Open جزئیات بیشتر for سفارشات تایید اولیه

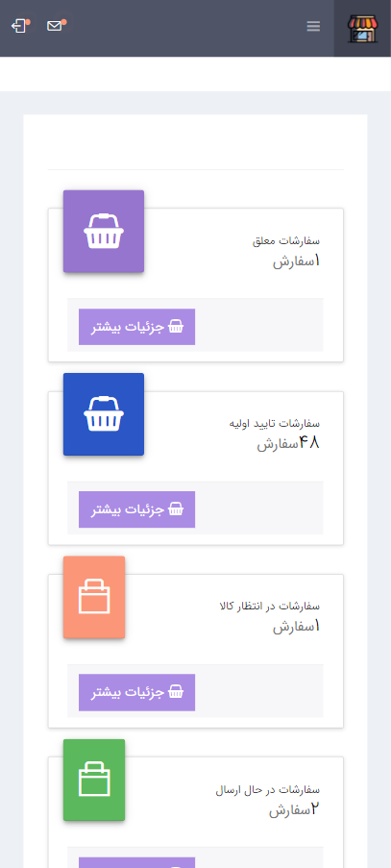click(x=136, y=509)
